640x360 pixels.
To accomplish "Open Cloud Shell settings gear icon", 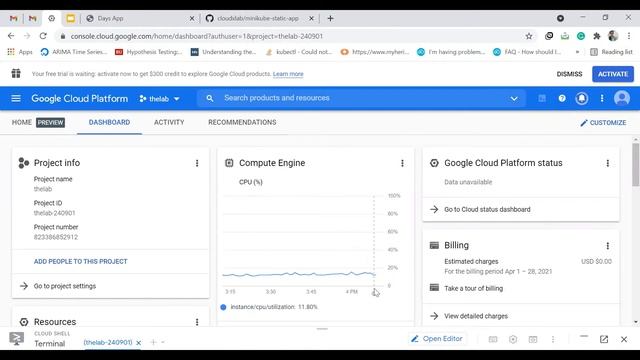I will [513, 339].
